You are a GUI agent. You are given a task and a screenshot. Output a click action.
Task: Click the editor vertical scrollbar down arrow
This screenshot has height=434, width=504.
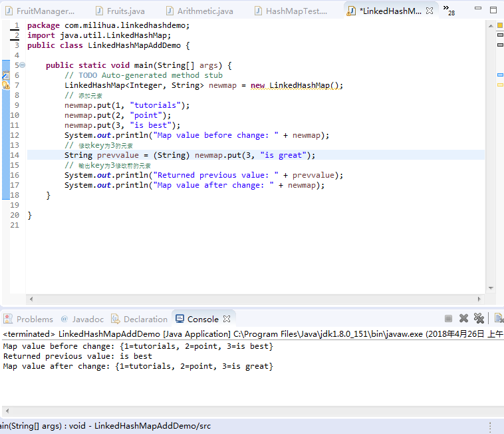click(491, 288)
